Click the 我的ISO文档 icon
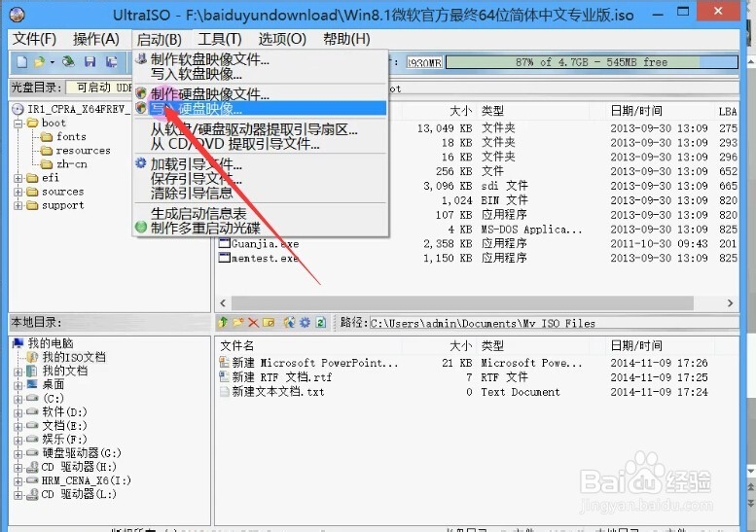This screenshot has height=532, width=756. coord(32,357)
